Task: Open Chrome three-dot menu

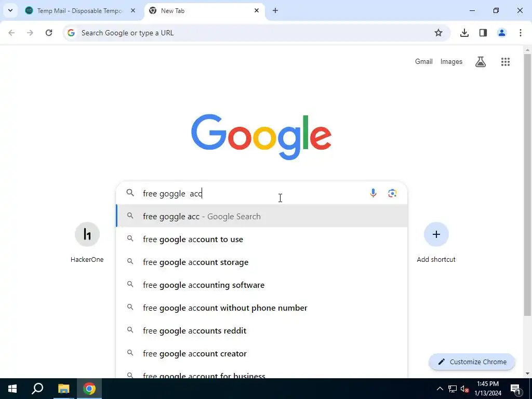Action: click(x=520, y=33)
